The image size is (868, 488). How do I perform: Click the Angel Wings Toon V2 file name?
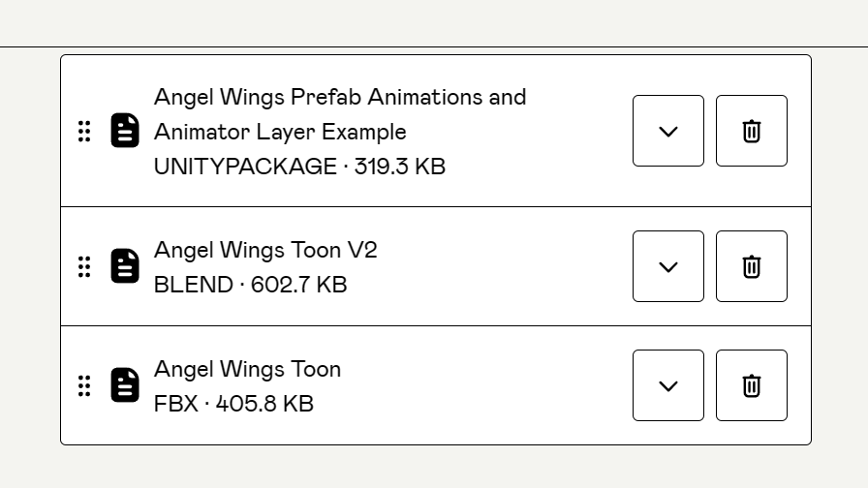click(x=265, y=250)
